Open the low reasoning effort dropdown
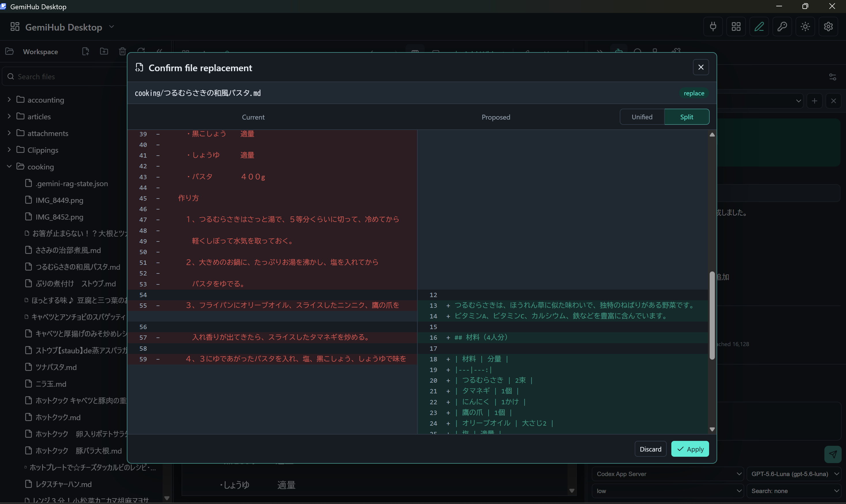 (x=667, y=491)
